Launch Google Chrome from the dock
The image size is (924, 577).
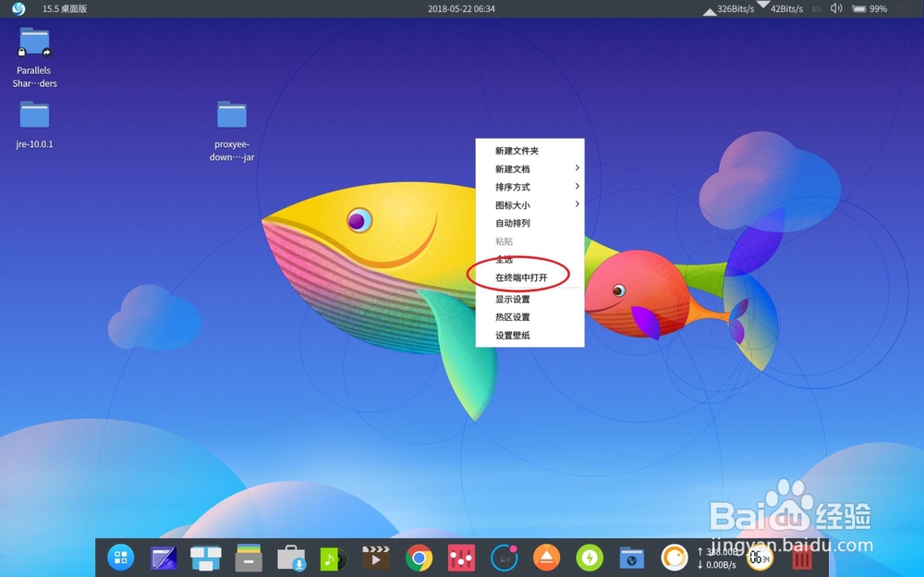[419, 558]
